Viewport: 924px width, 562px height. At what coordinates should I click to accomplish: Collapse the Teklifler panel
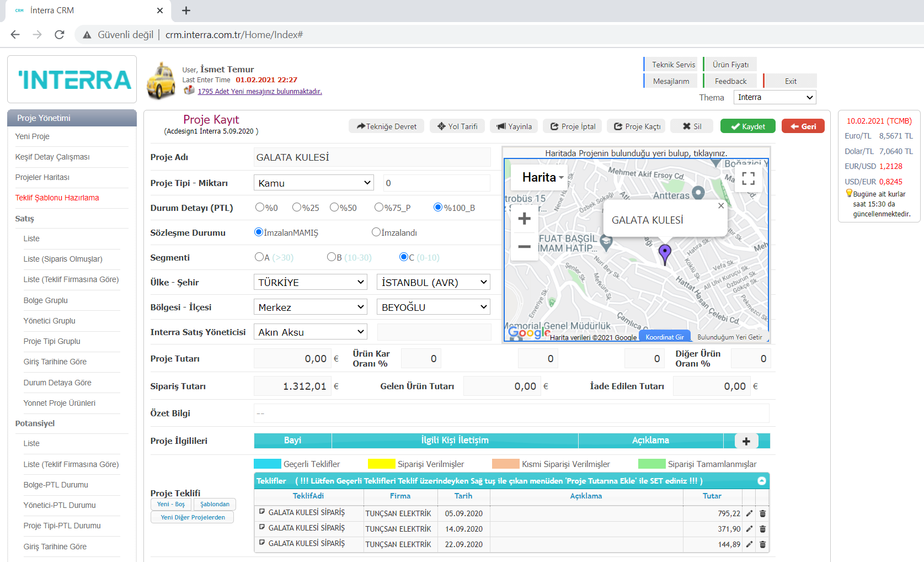(761, 481)
